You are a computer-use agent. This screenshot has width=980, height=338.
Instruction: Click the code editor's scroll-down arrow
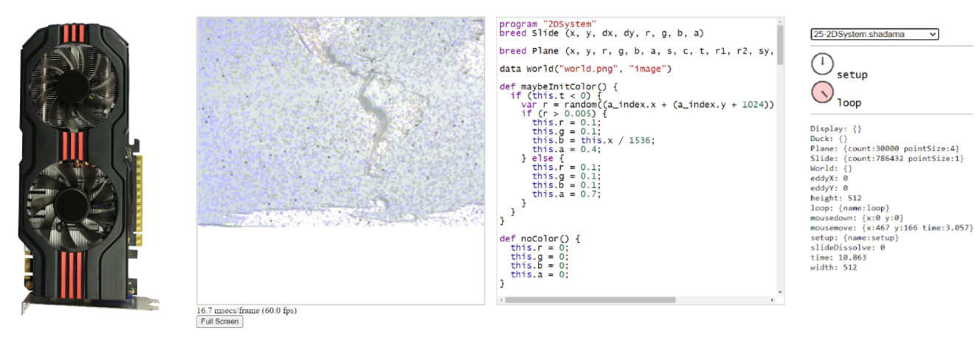[x=779, y=292]
